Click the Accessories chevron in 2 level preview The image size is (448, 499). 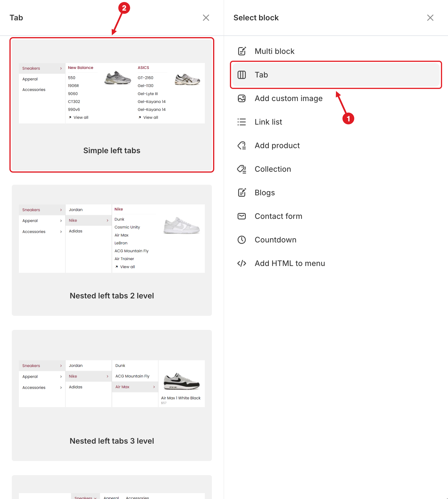[61, 232]
